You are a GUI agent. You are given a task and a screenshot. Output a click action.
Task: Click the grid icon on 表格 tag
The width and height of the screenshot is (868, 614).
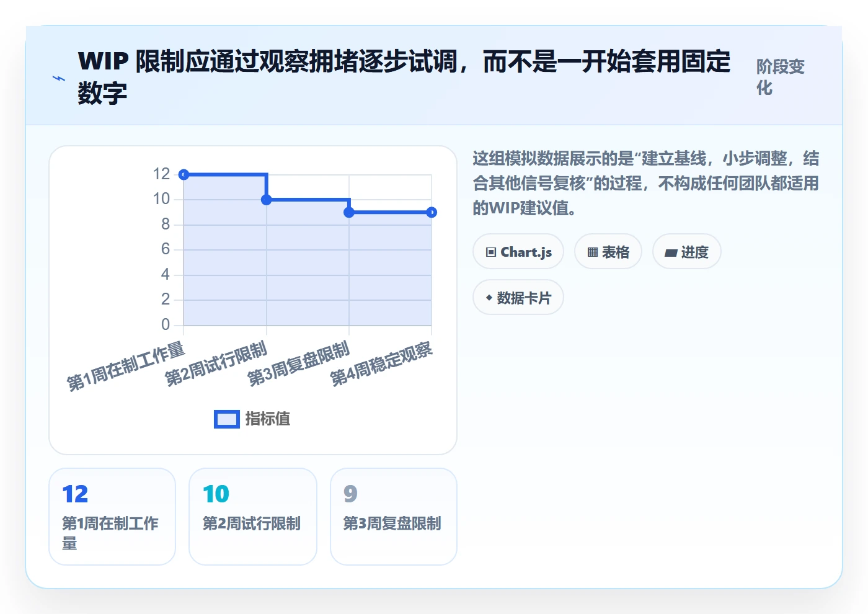(x=593, y=252)
